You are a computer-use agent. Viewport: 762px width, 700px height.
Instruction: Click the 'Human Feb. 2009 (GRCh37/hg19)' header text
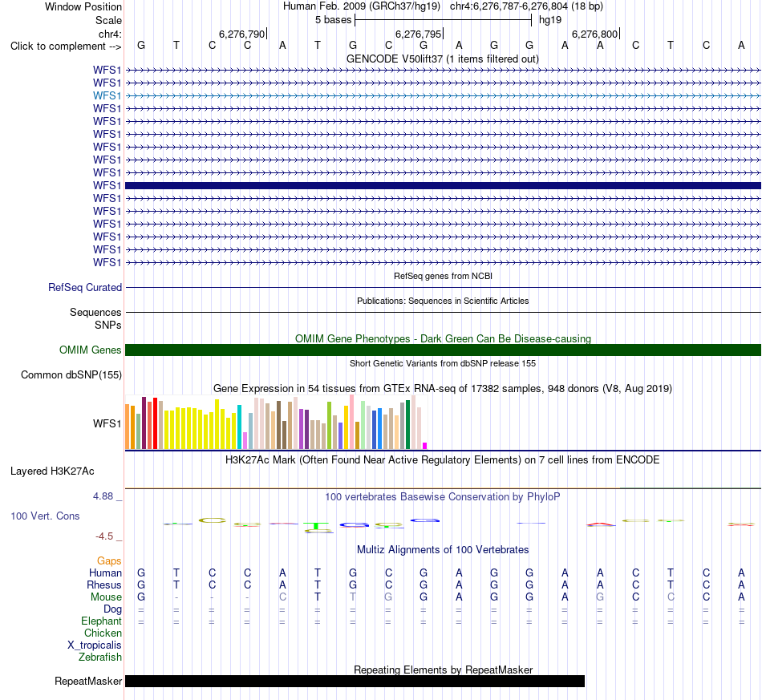tap(362, 6)
